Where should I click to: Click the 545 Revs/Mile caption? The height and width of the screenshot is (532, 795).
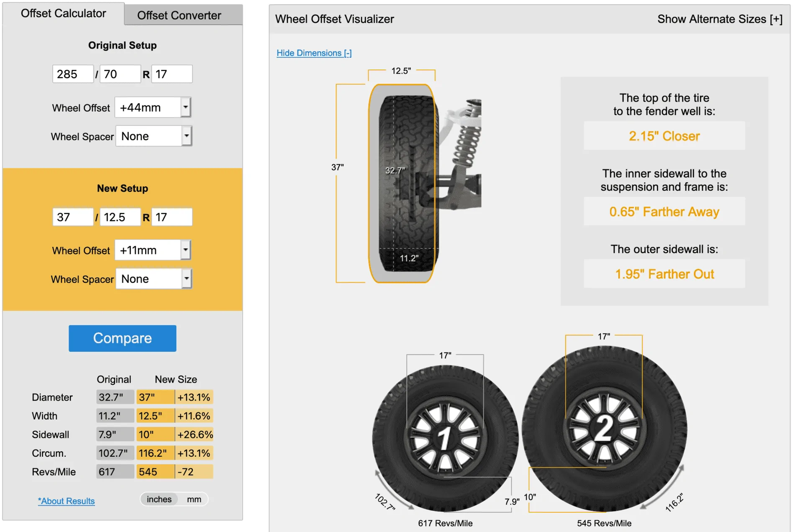click(604, 523)
